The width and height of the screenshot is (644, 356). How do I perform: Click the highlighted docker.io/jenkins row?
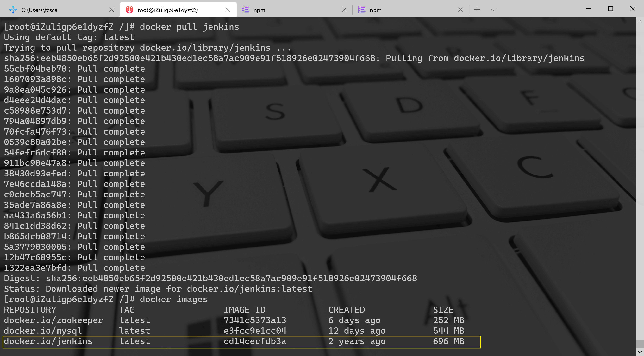241,341
